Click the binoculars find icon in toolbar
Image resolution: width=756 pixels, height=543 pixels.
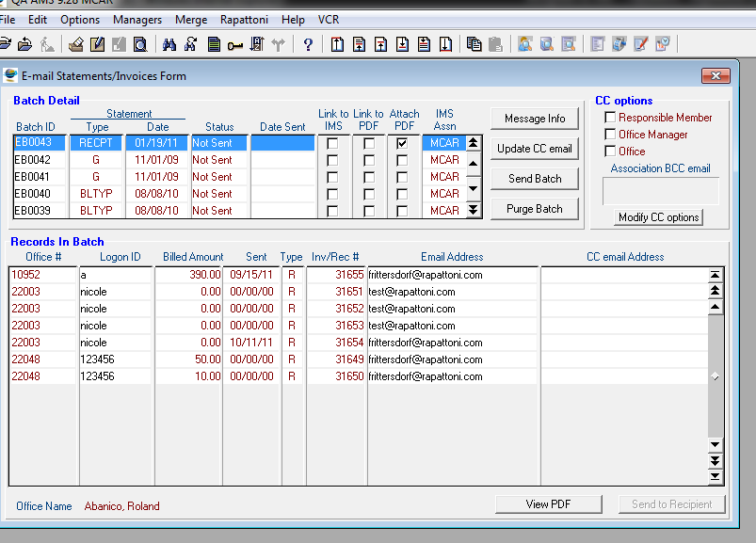[x=169, y=44]
